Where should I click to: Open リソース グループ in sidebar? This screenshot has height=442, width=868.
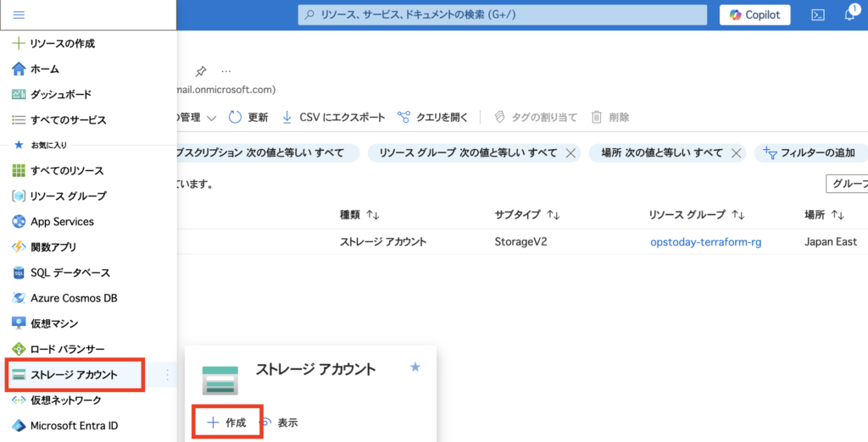point(58,196)
